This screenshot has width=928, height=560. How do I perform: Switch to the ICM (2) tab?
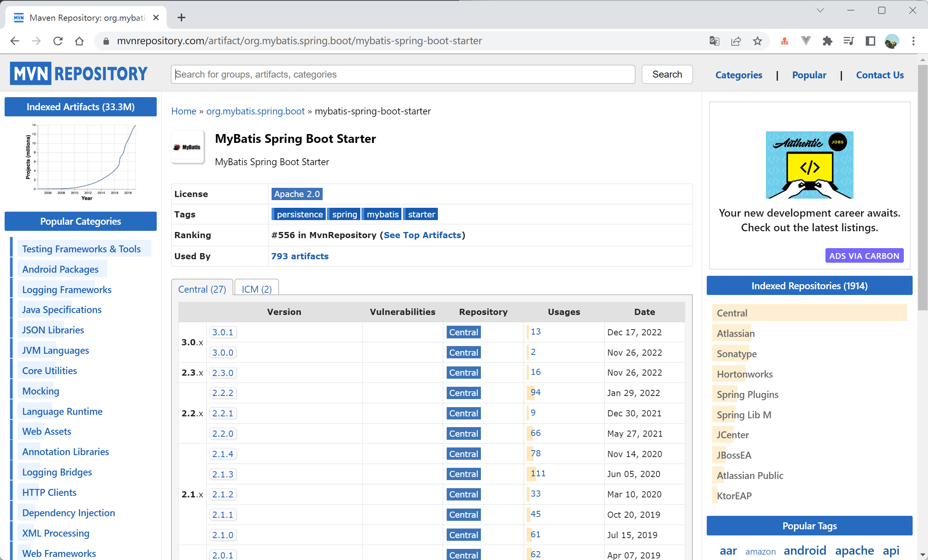click(x=257, y=289)
